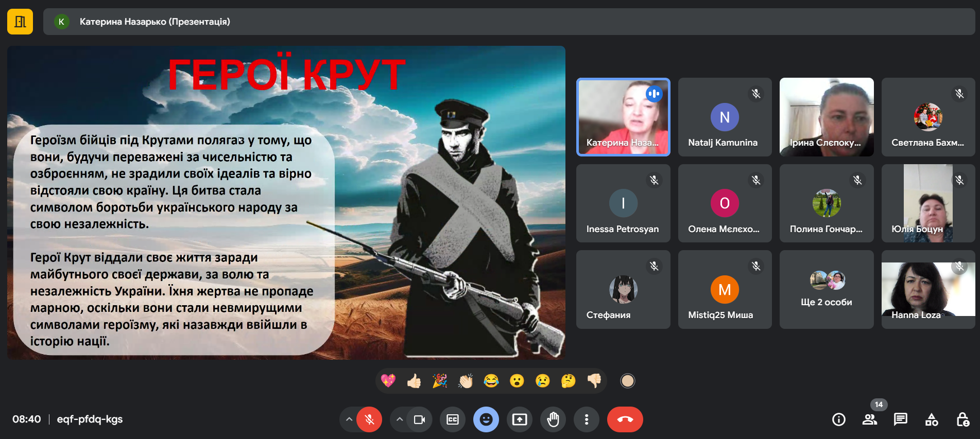Toggle the camera on
Screen dimensions: 980x439
pyautogui.click(x=419, y=419)
